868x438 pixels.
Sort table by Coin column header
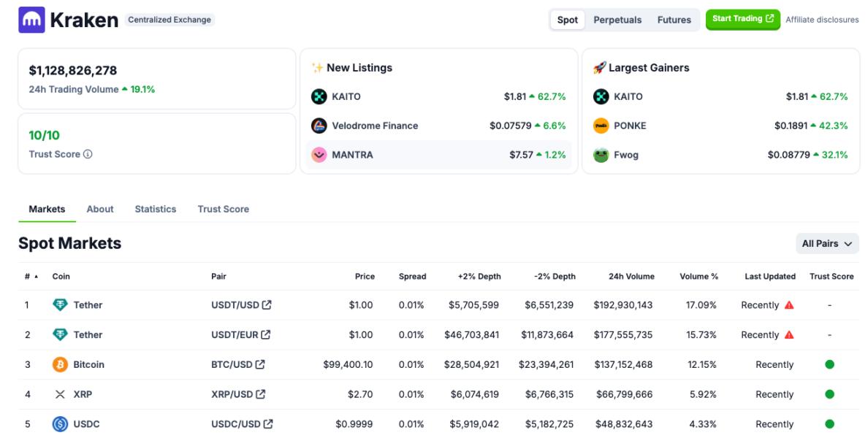[x=61, y=277]
